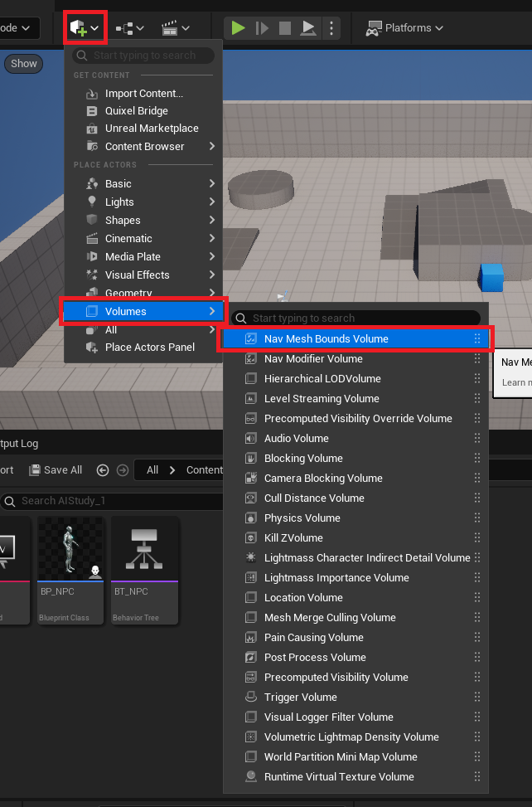The height and width of the screenshot is (807, 532).
Task: Click the Trigger Volume icon
Action: click(x=250, y=697)
